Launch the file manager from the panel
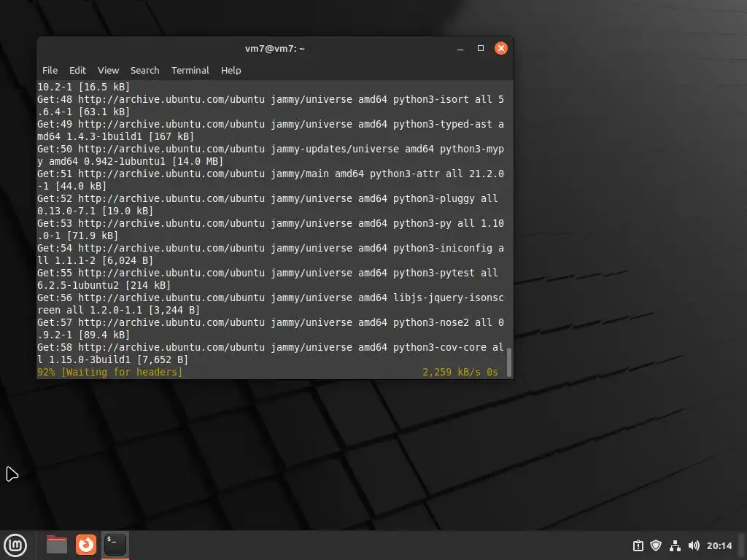The width and height of the screenshot is (747, 560). [57, 545]
